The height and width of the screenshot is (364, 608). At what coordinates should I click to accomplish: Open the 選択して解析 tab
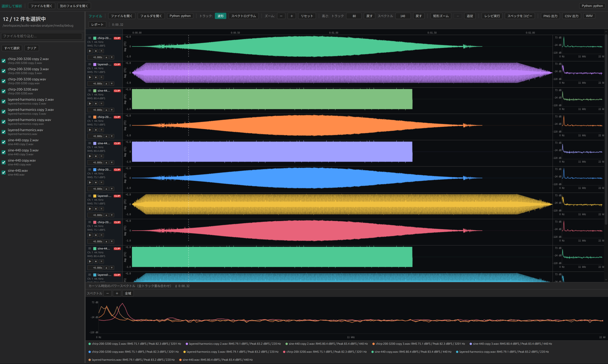[x=12, y=6]
